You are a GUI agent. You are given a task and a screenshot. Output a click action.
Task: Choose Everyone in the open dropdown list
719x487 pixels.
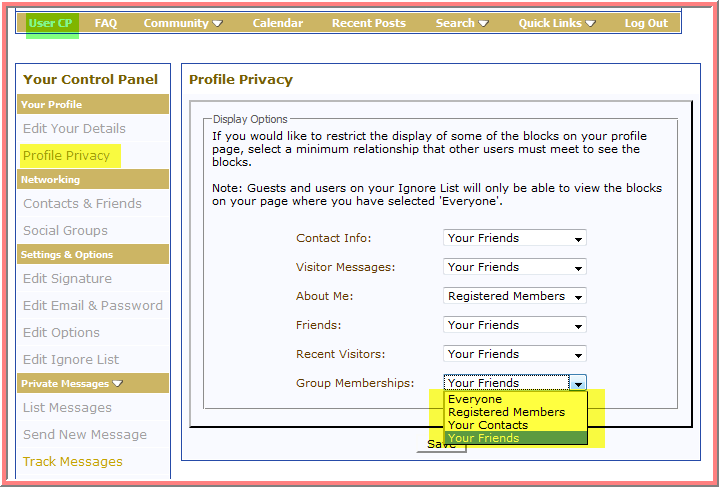coord(475,399)
